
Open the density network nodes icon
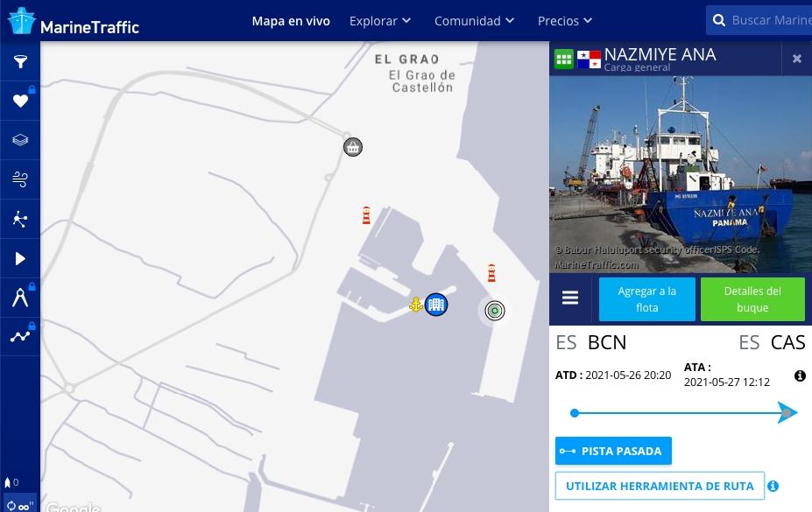20,219
